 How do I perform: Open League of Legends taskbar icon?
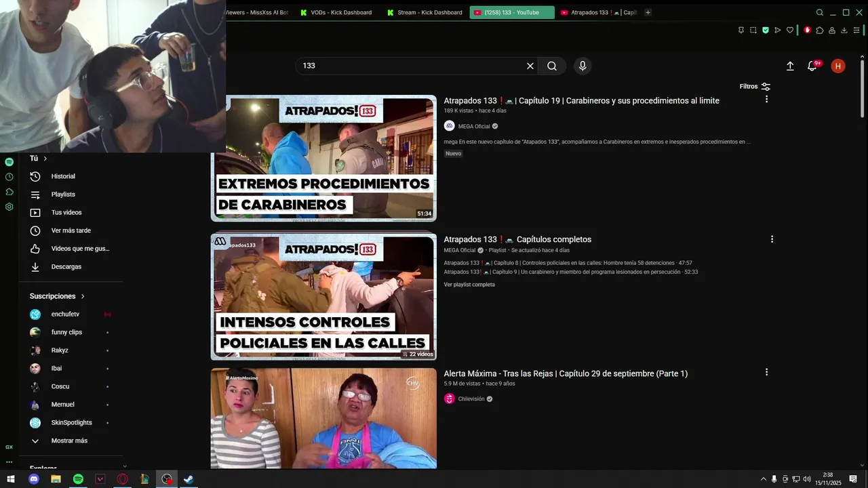[x=144, y=479]
